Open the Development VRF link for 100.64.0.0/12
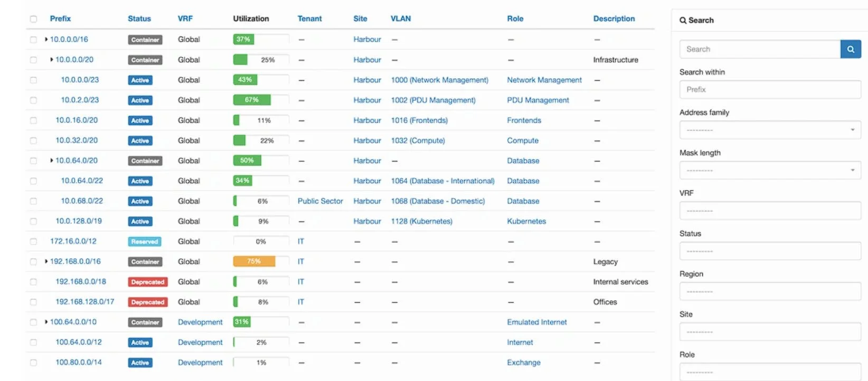 tap(200, 342)
